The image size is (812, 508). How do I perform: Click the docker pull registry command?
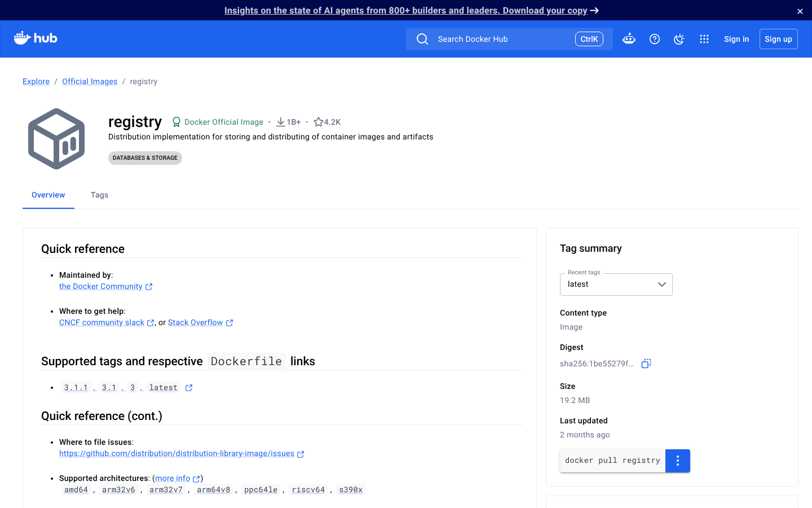click(x=612, y=461)
